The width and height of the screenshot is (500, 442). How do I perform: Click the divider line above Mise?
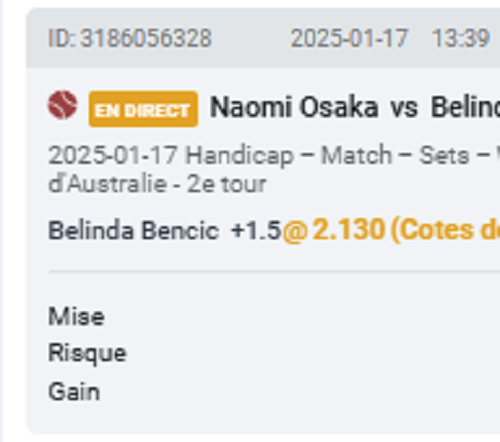[274, 272]
